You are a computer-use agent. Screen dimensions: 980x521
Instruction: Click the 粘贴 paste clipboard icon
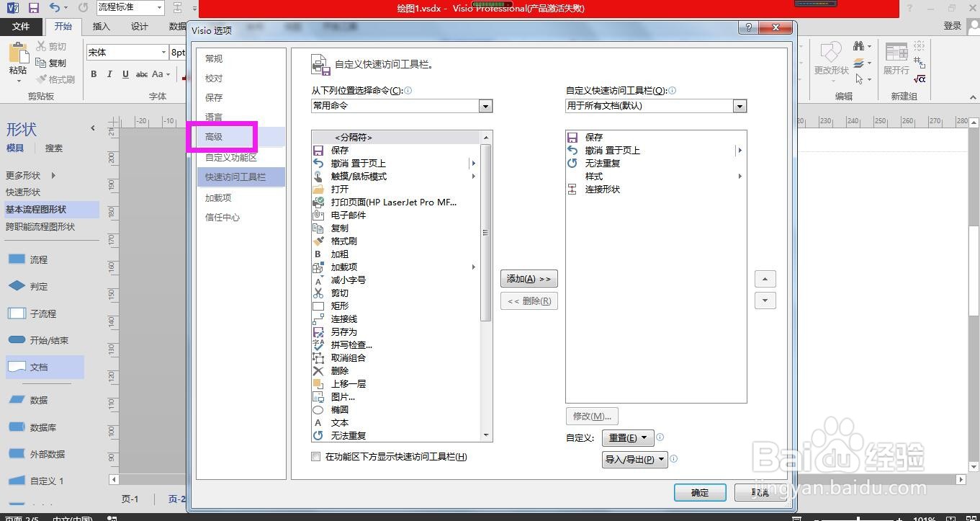pyautogui.click(x=18, y=53)
